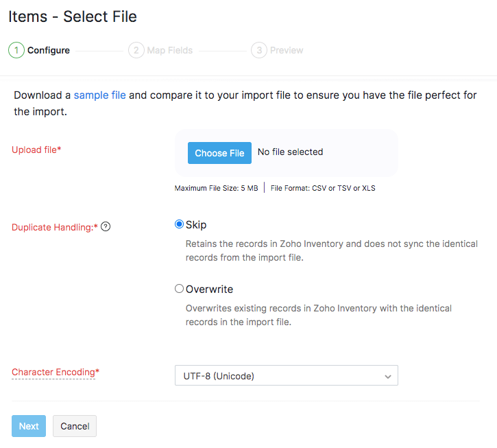Click the UTF-8 dropdown chevron arrow
Screen dimensions: 497x448
pyautogui.click(x=387, y=376)
